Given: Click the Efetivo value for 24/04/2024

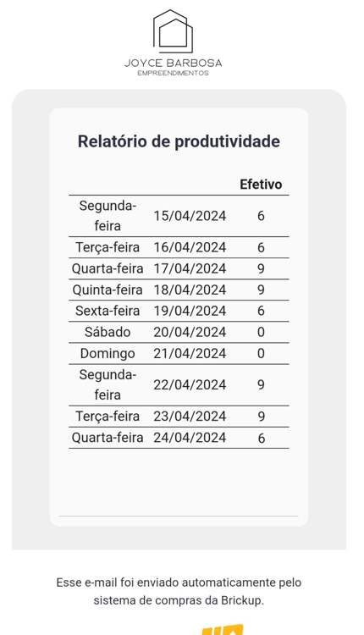Looking at the screenshot, I should (261, 438).
